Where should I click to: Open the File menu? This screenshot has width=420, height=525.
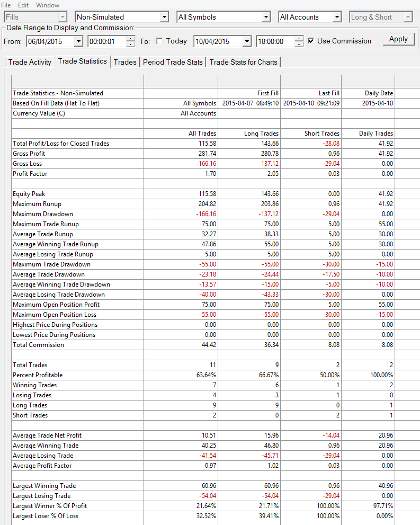click(x=6, y=5)
